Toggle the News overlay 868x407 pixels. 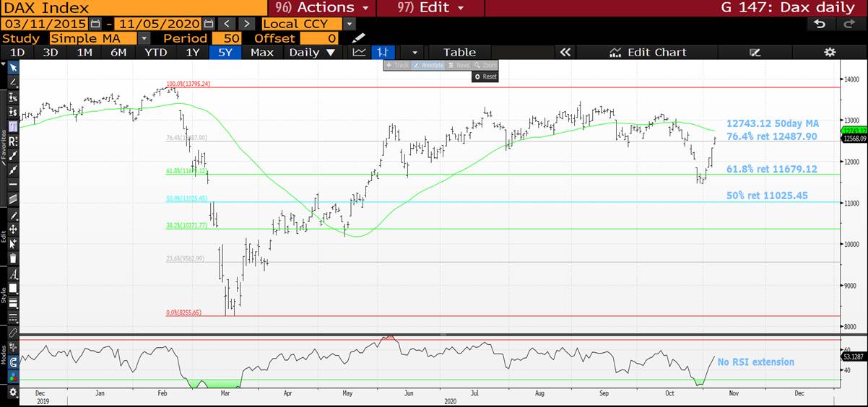click(459, 65)
